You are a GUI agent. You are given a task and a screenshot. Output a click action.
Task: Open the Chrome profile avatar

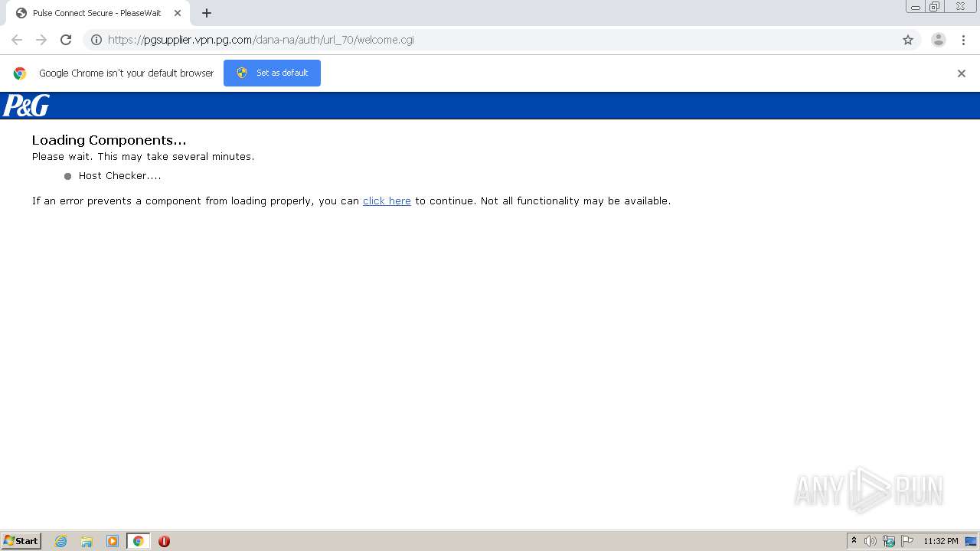point(939,40)
